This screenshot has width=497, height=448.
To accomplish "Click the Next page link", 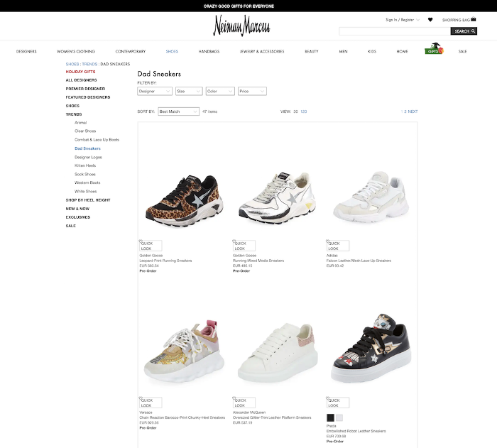I will [x=413, y=111].
